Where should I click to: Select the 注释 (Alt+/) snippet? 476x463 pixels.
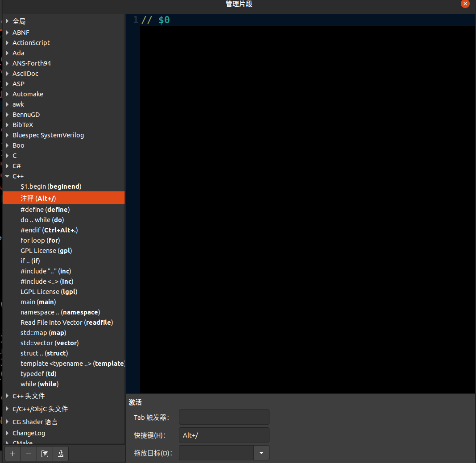(x=64, y=198)
